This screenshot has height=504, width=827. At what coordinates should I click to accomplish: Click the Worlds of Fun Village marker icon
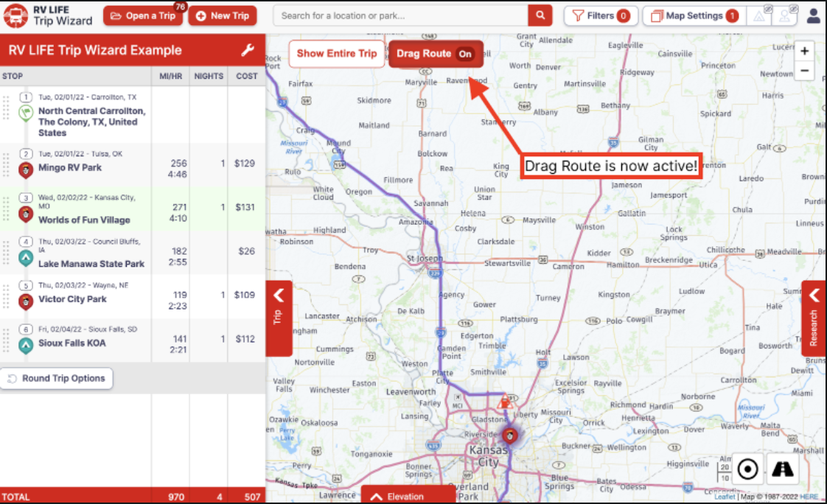point(26,214)
